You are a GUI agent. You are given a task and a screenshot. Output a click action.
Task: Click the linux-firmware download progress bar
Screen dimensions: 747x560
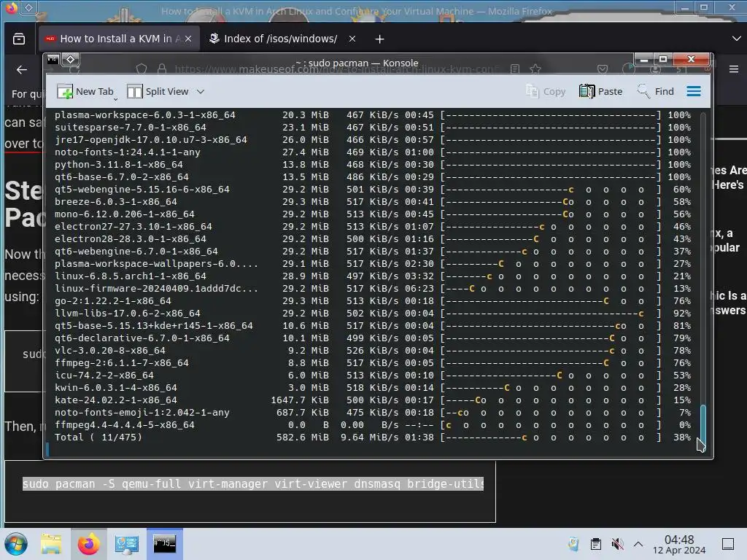pyautogui.click(x=551, y=289)
